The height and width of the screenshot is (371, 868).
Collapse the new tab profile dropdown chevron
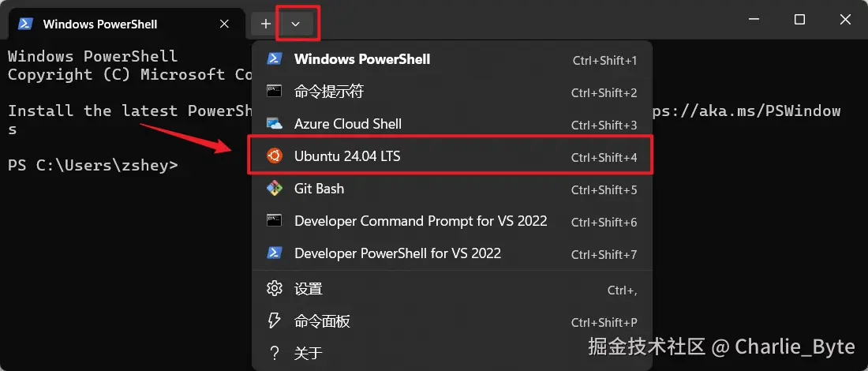pos(296,24)
